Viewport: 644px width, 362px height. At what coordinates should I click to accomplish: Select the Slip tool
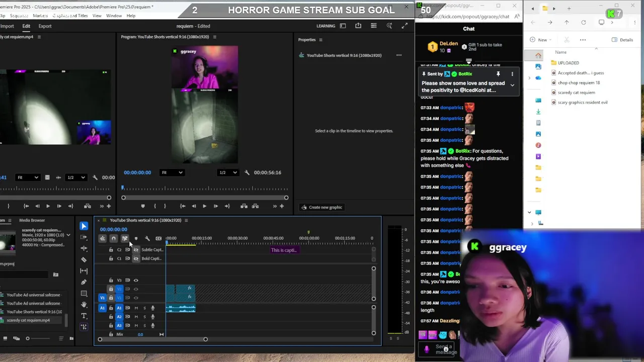click(x=84, y=270)
